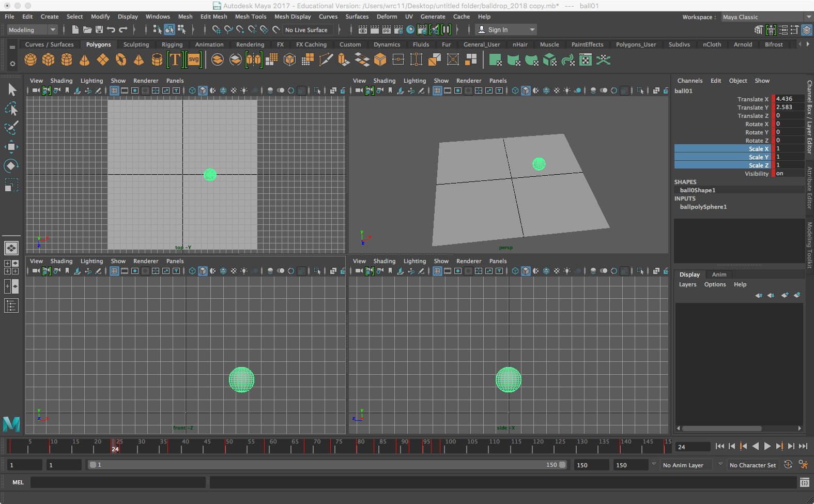Create a polygon sphere from the shelf
Viewport: 814px width, 504px height.
30,60
